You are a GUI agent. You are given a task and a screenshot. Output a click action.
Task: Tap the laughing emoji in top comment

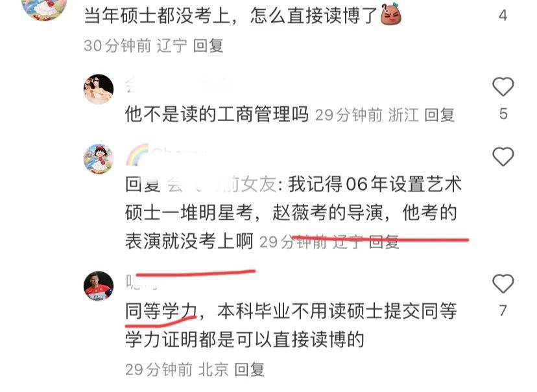tap(391, 15)
